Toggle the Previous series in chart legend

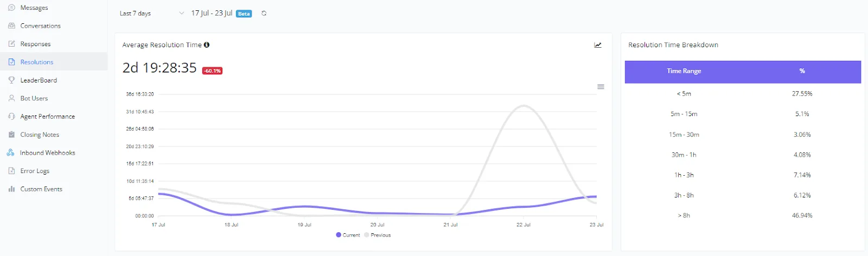(x=378, y=235)
